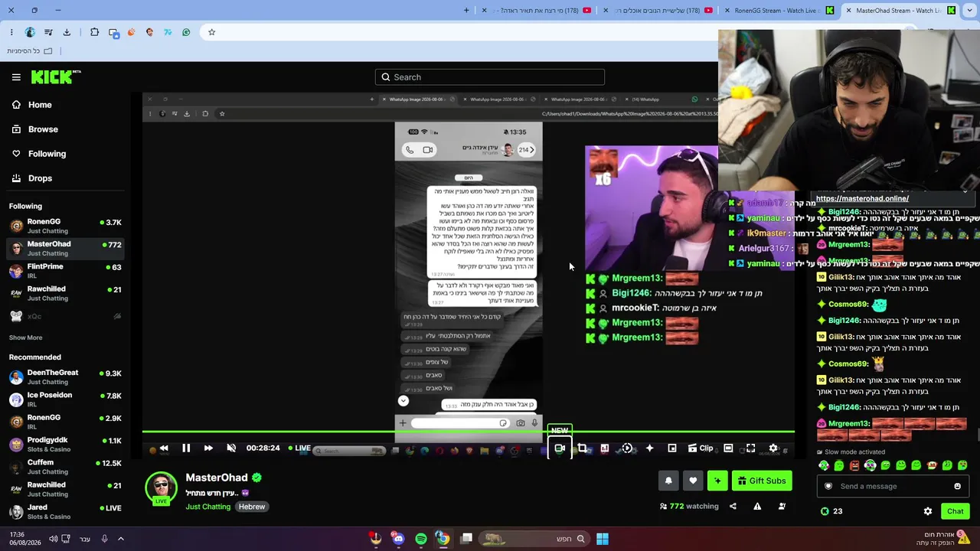Open the stats chart icon in player
The height and width of the screenshot is (551, 980).
[x=605, y=448]
